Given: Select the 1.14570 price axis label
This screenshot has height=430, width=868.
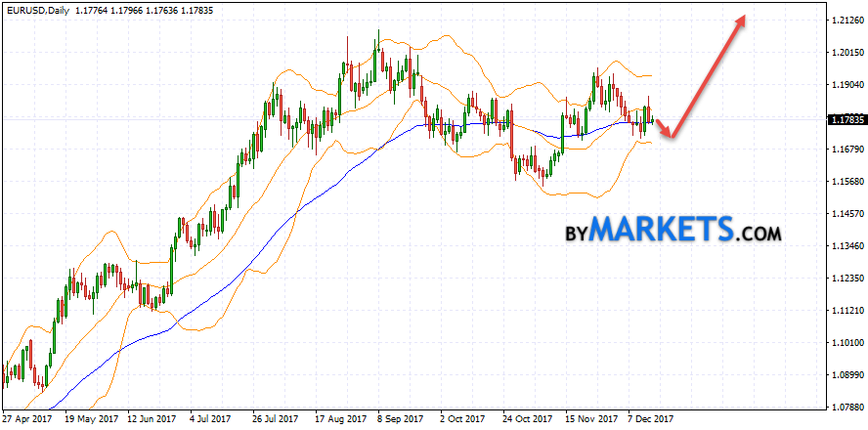Looking at the screenshot, I should coord(841,214).
